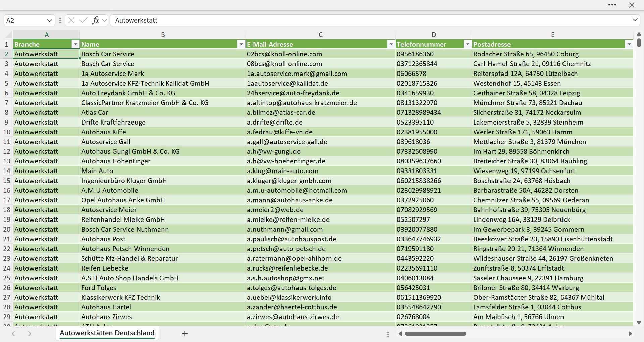644x342 pixels.
Task: Add a new sheet with plus icon
Action: click(185, 333)
